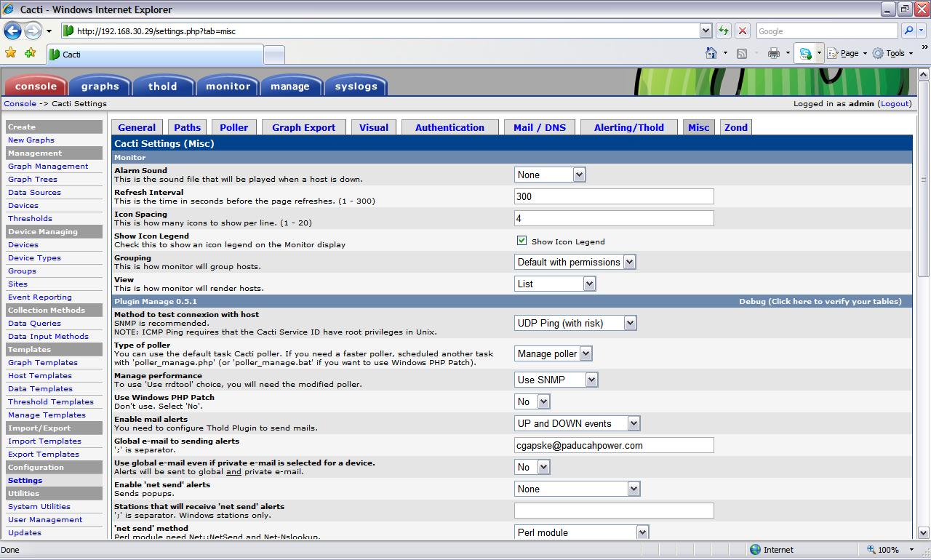The height and width of the screenshot is (560, 931).
Task: Click the search magnifier icon
Action: (908, 31)
